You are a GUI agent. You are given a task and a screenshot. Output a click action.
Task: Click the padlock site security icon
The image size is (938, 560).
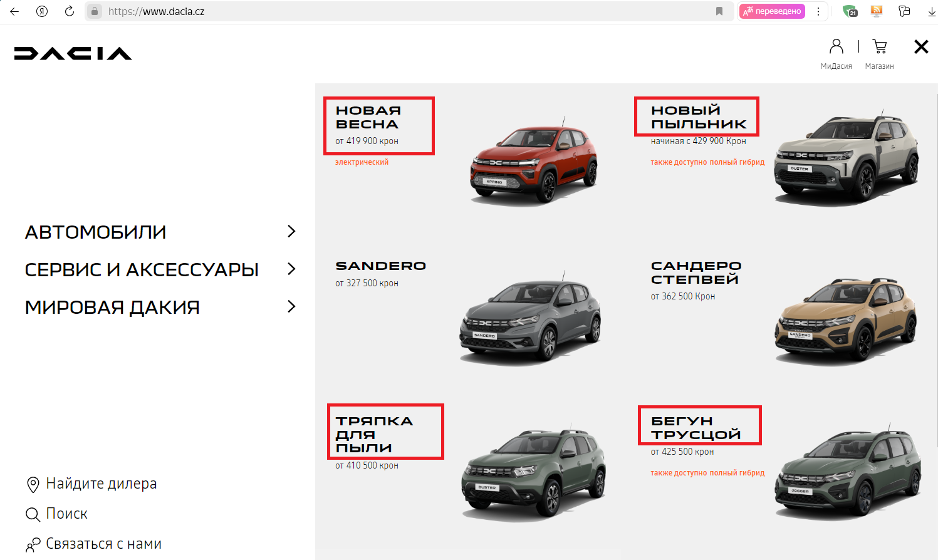tap(95, 11)
